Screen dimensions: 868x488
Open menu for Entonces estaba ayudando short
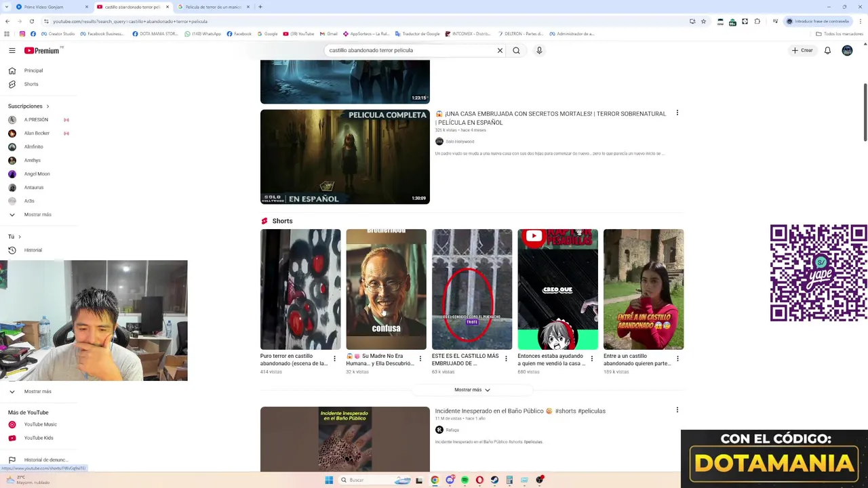[x=591, y=359]
